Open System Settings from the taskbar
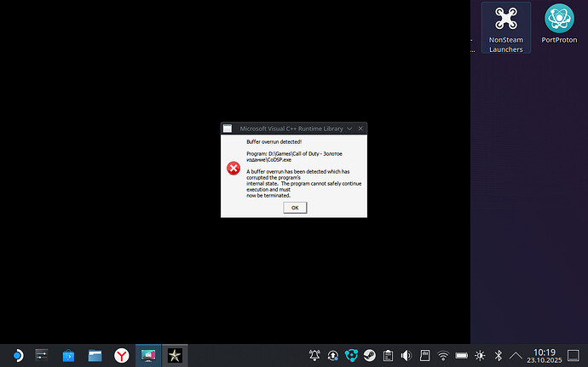This screenshot has width=588, height=367. [x=42, y=355]
